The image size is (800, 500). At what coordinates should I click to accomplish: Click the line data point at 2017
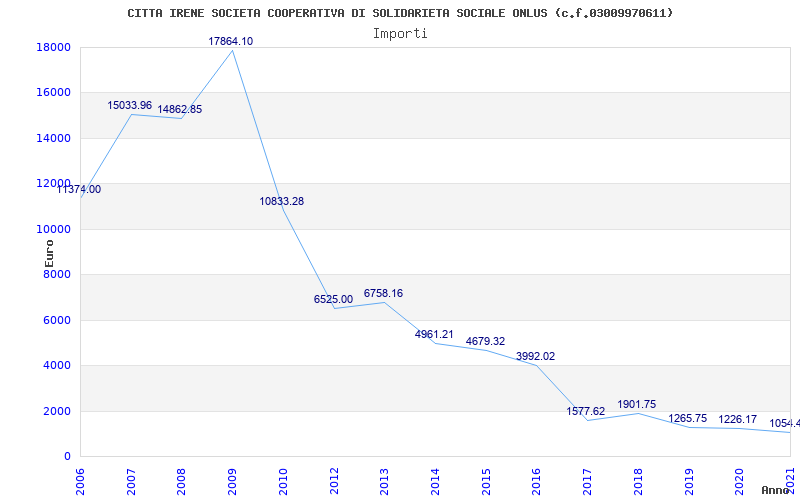[x=587, y=420]
